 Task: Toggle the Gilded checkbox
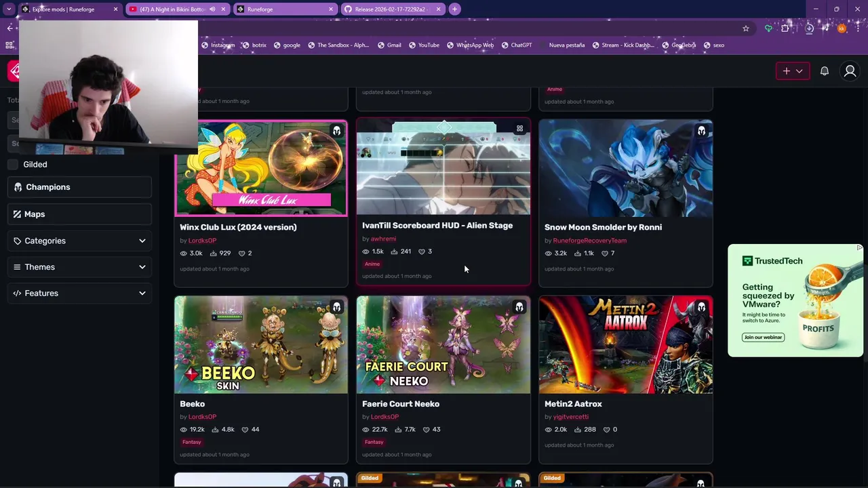point(13,164)
